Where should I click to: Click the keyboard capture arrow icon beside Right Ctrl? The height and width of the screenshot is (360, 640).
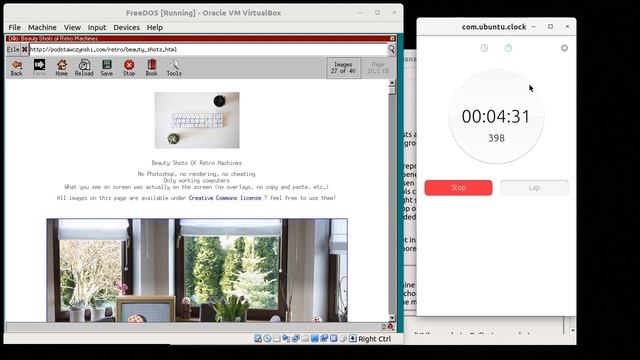353,339
